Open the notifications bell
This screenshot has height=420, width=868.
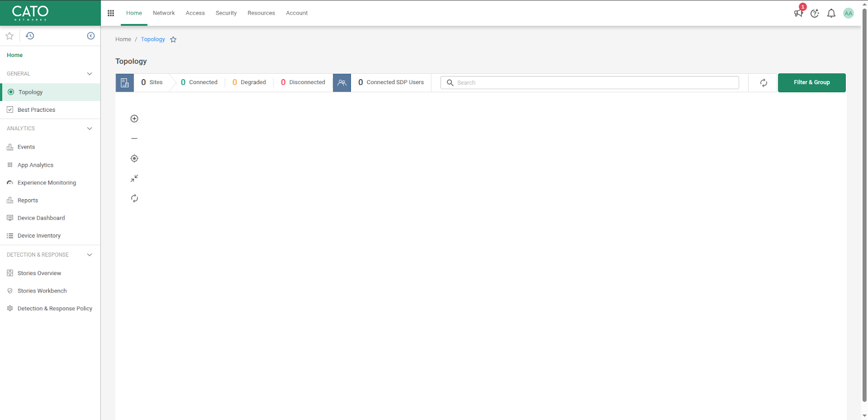[x=831, y=14]
